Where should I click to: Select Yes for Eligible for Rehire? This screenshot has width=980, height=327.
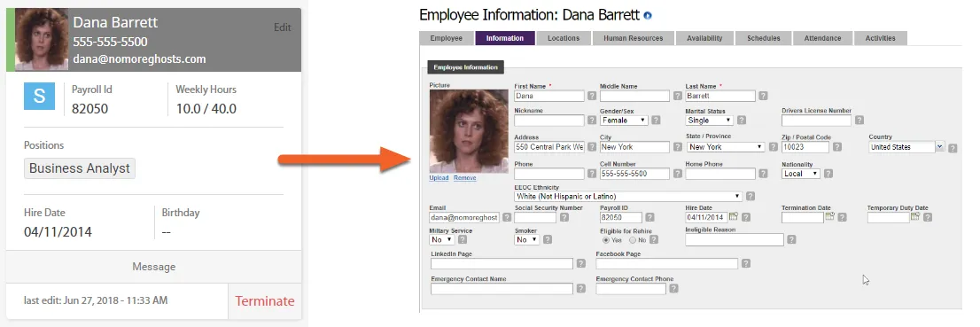(x=605, y=240)
